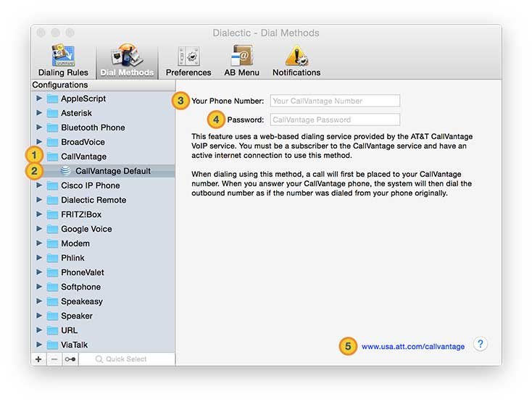Click the Quick Select magnifier icon
532x402 pixels.
[99, 359]
